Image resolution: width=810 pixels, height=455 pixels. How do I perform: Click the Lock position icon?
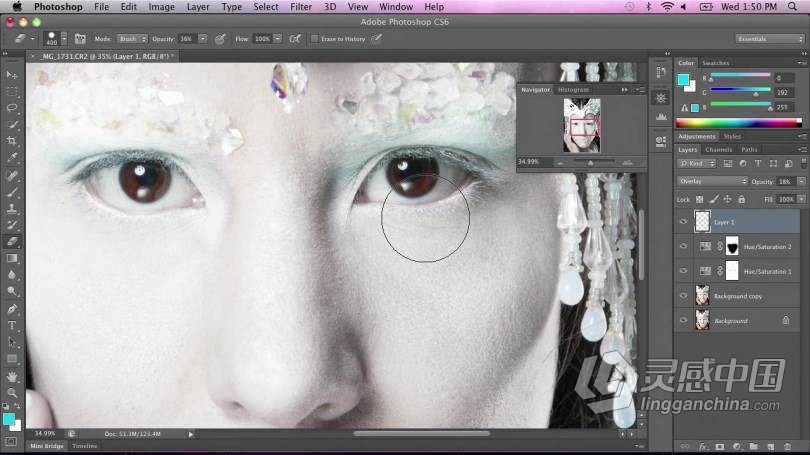coord(727,199)
